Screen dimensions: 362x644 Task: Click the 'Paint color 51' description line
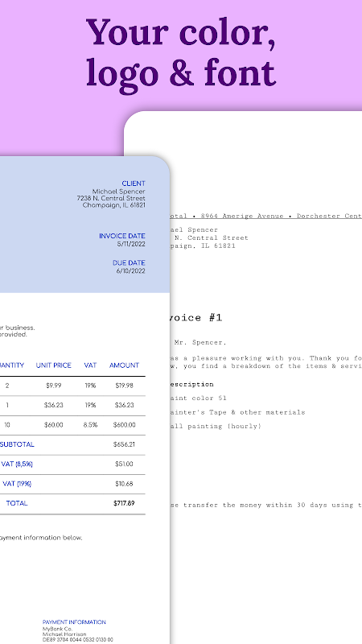(x=198, y=398)
